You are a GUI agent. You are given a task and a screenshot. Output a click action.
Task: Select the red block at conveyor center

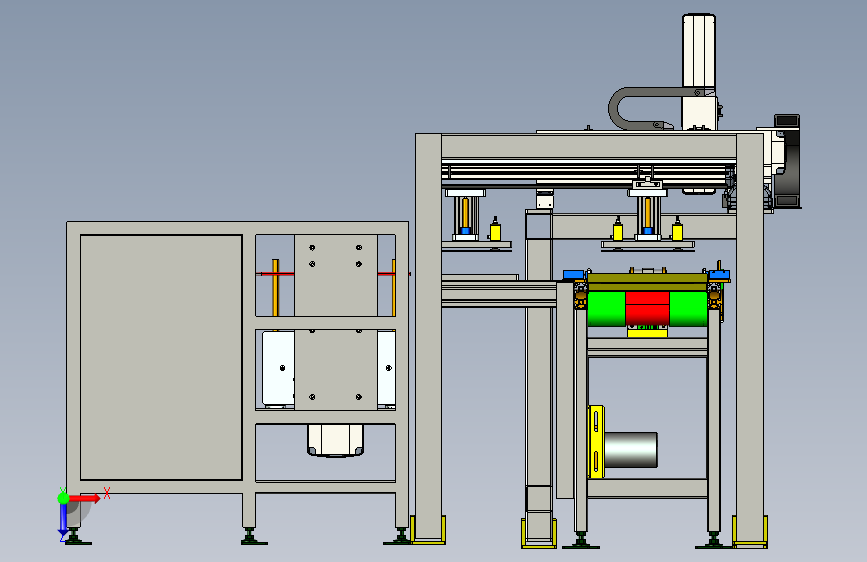(x=647, y=308)
